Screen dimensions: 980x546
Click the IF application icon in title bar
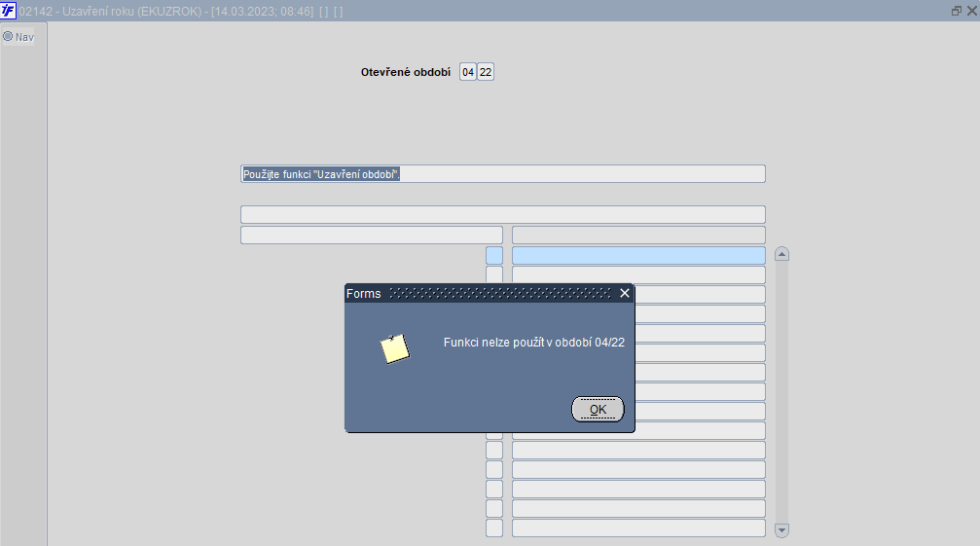click(8, 11)
